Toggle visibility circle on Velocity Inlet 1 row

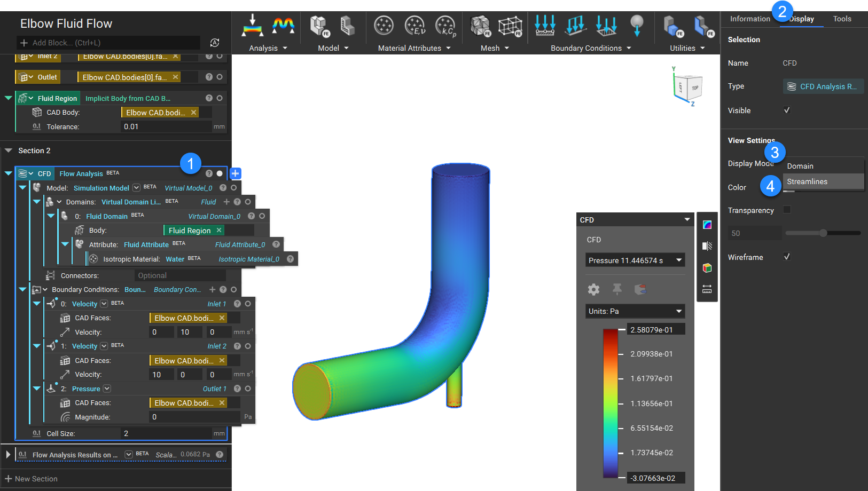248,304
